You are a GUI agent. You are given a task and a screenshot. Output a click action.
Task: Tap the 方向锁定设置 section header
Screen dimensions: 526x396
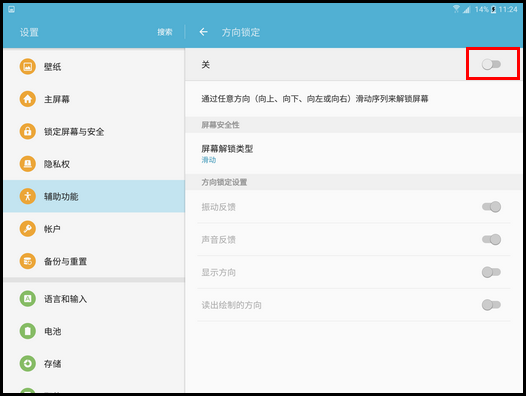pos(224,182)
